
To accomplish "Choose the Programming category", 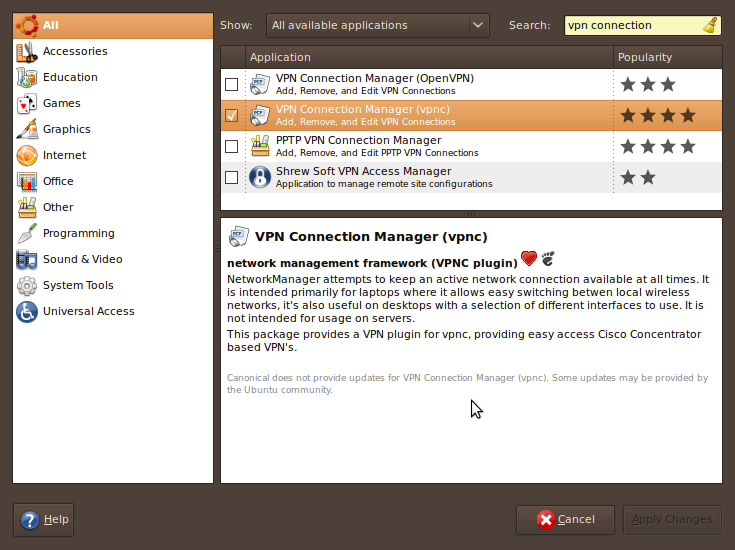I will 78,233.
